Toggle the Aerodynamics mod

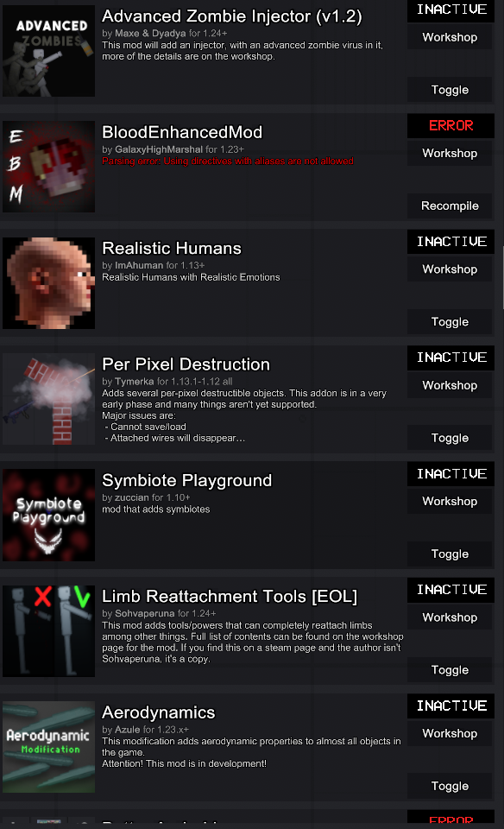(x=450, y=786)
